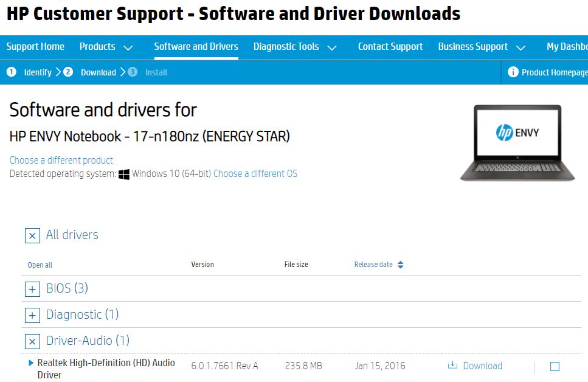Click the 235.8 MB file size

click(x=303, y=366)
